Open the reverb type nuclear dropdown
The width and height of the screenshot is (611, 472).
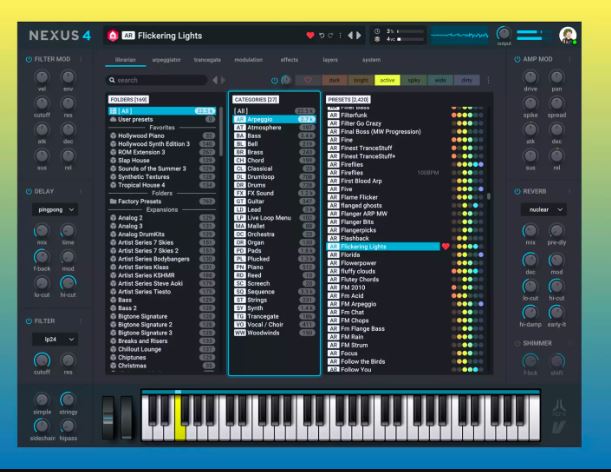pos(544,210)
